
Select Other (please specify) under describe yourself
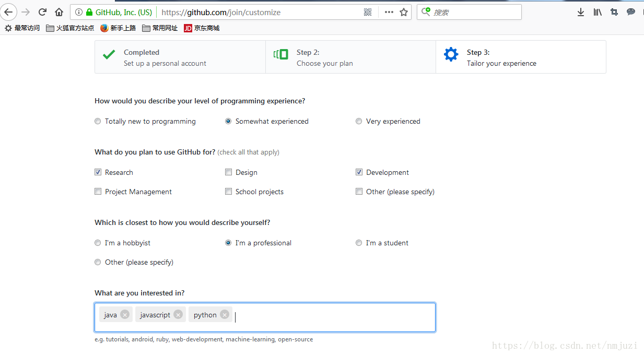coord(98,262)
